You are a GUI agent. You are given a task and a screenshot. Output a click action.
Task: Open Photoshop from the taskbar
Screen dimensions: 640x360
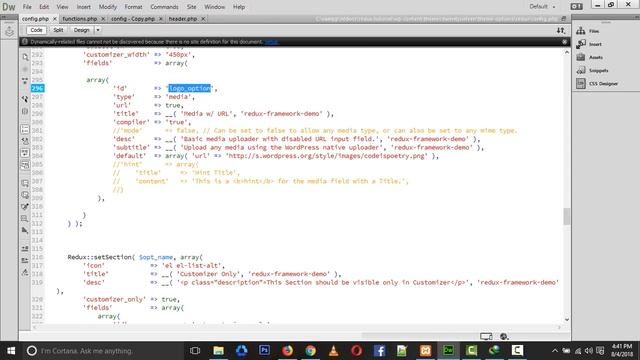click(264, 351)
